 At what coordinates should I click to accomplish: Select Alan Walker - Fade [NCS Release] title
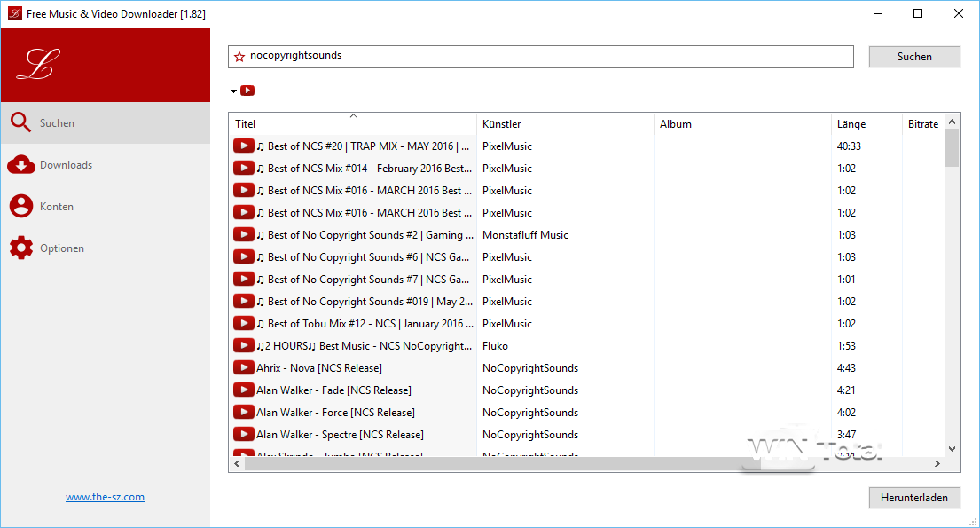click(x=333, y=390)
